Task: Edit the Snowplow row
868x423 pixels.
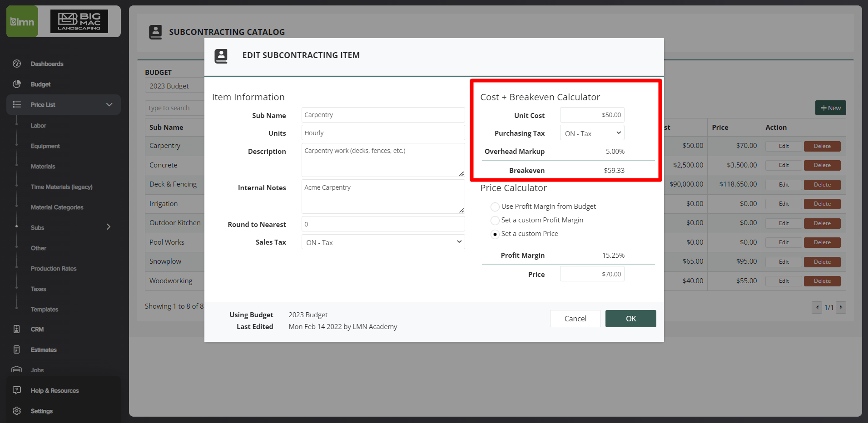Action: (x=784, y=262)
